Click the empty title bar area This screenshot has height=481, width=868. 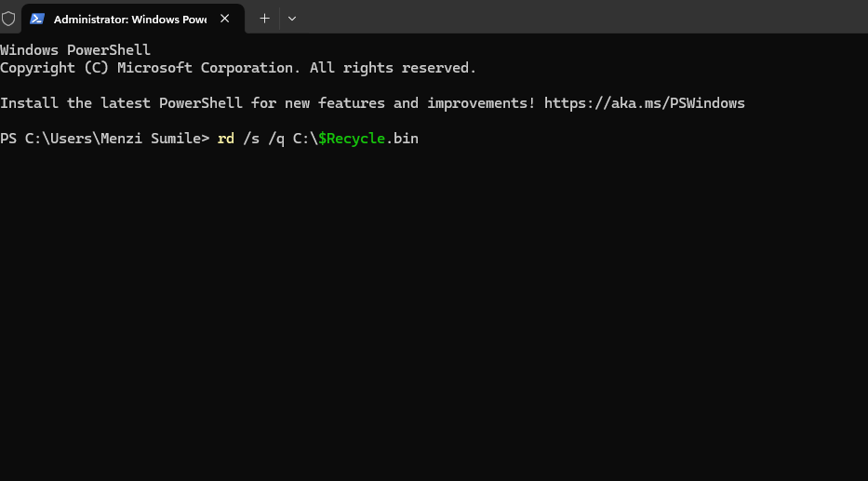pyautogui.click(x=581, y=17)
